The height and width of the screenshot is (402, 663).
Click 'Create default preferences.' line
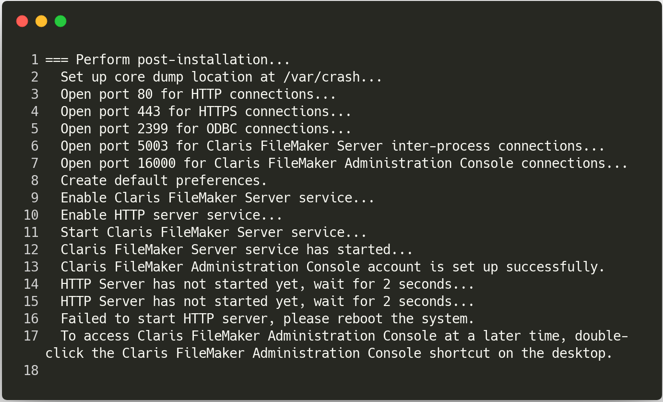pyautogui.click(x=164, y=180)
